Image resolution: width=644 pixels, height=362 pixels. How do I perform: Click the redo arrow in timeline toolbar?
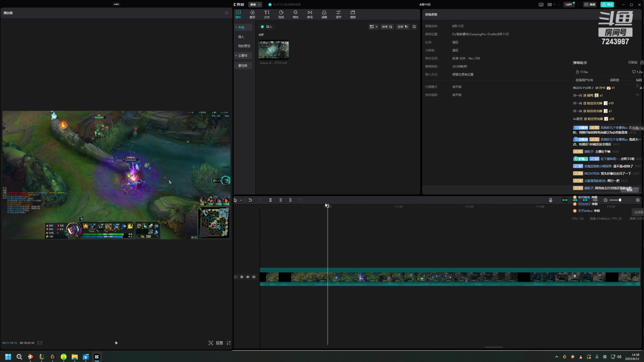click(x=260, y=200)
